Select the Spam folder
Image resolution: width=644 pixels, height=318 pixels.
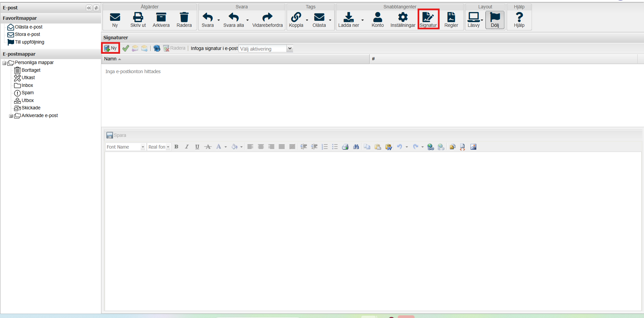pyautogui.click(x=28, y=93)
